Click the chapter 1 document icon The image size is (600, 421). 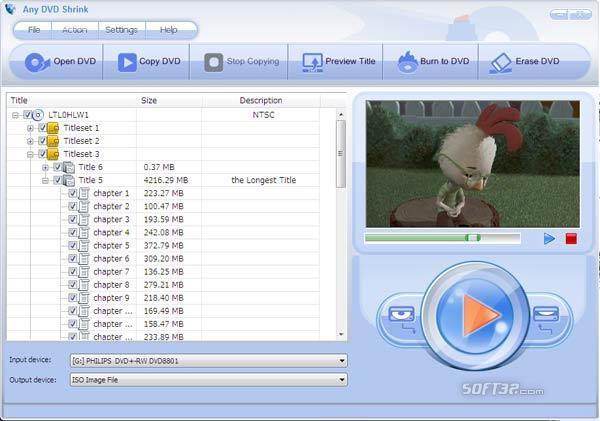click(x=83, y=193)
